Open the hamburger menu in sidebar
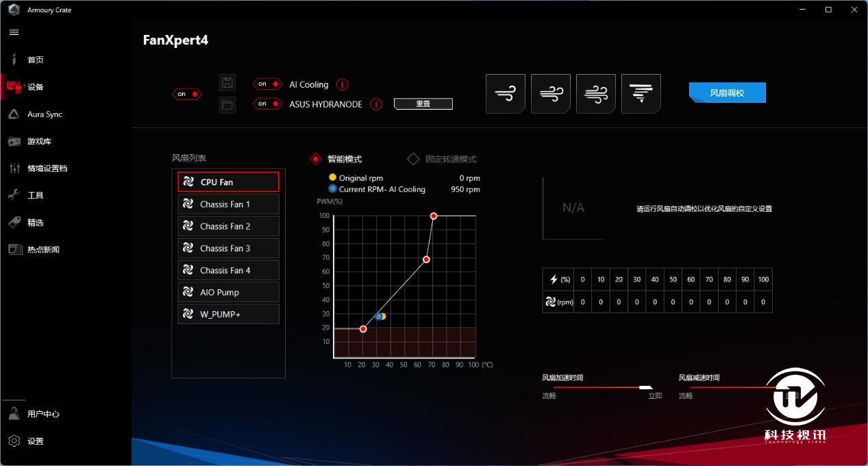The height and width of the screenshot is (466, 868). 14,32
